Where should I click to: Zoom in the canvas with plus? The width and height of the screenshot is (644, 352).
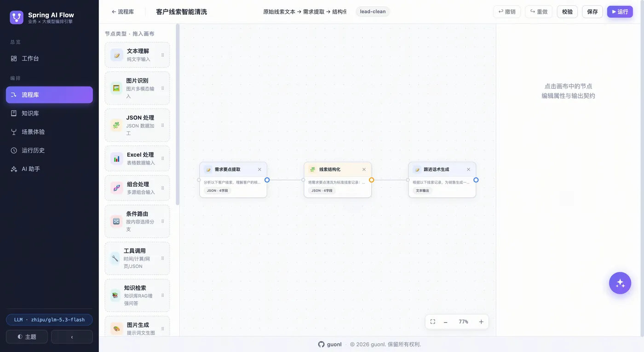click(481, 322)
